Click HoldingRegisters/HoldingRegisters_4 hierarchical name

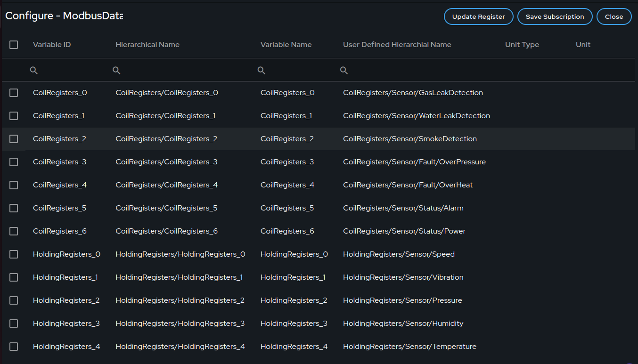[180, 347]
